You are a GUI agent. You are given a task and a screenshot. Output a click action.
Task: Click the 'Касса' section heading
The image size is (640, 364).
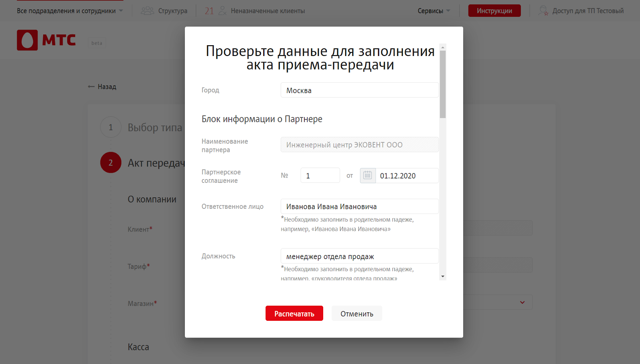point(138,347)
